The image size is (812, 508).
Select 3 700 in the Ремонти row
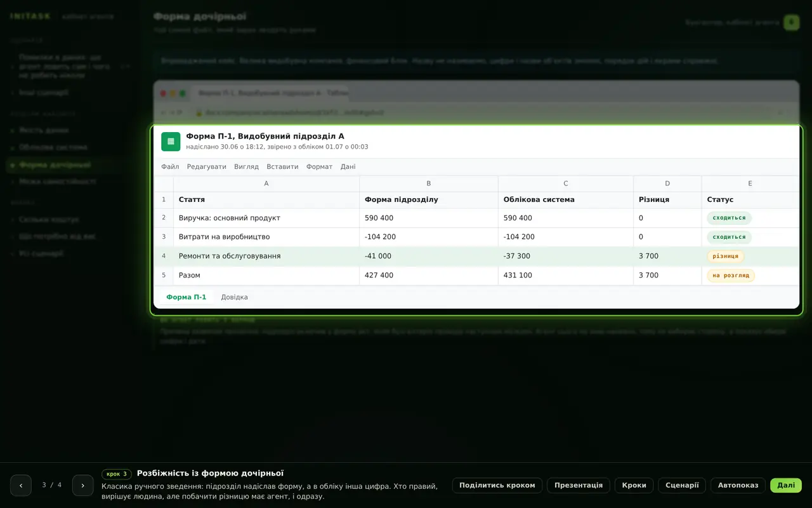(667, 256)
